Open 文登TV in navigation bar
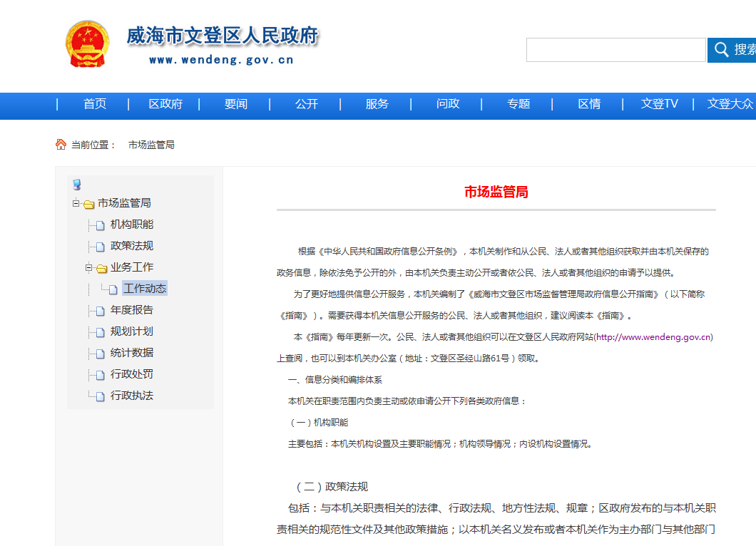The width and height of the screenshot is (756, 546). click(x=659, y=104)
